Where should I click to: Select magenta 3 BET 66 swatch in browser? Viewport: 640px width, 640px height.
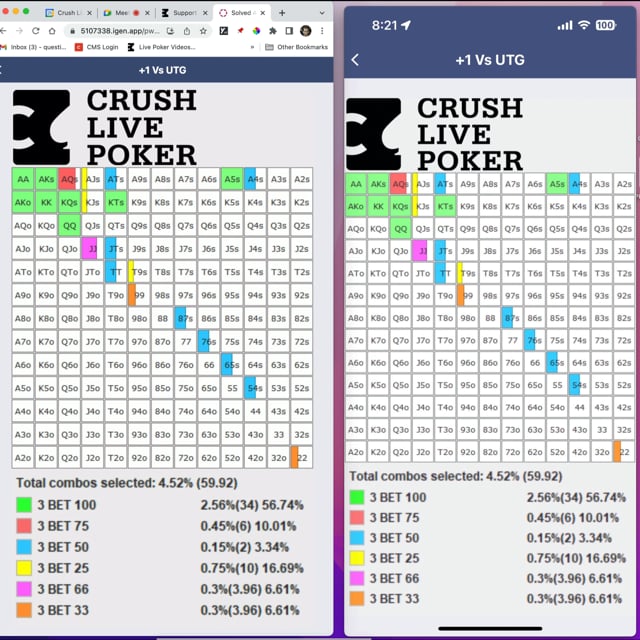pyautogui.click(x=24, y=589)
